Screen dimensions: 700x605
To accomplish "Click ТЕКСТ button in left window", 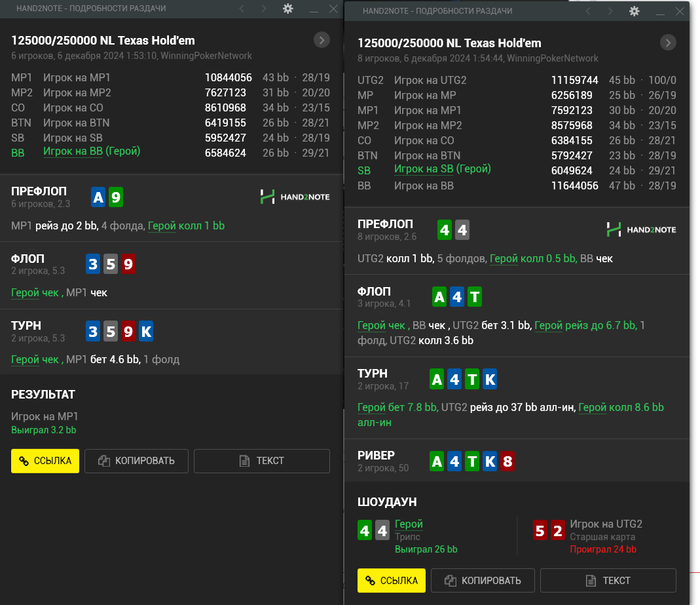I will tap(262, 461).
